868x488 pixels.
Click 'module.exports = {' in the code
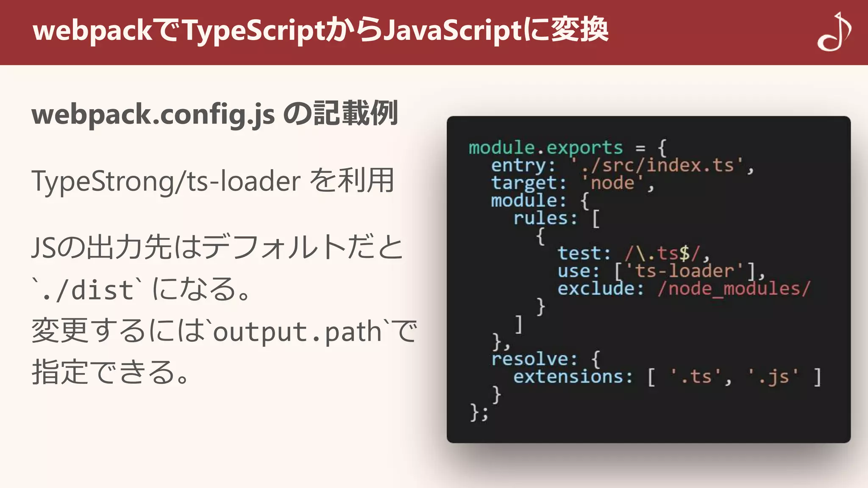click(568, 147)
